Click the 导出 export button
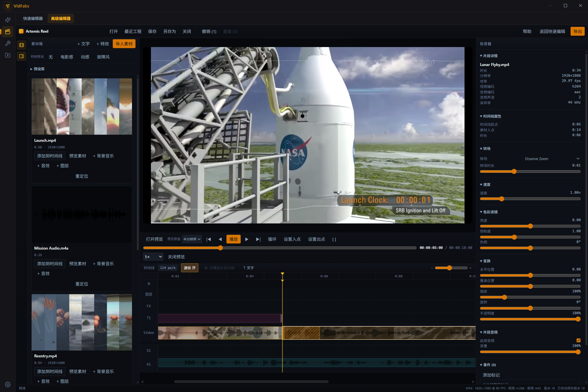 point(578,31)
